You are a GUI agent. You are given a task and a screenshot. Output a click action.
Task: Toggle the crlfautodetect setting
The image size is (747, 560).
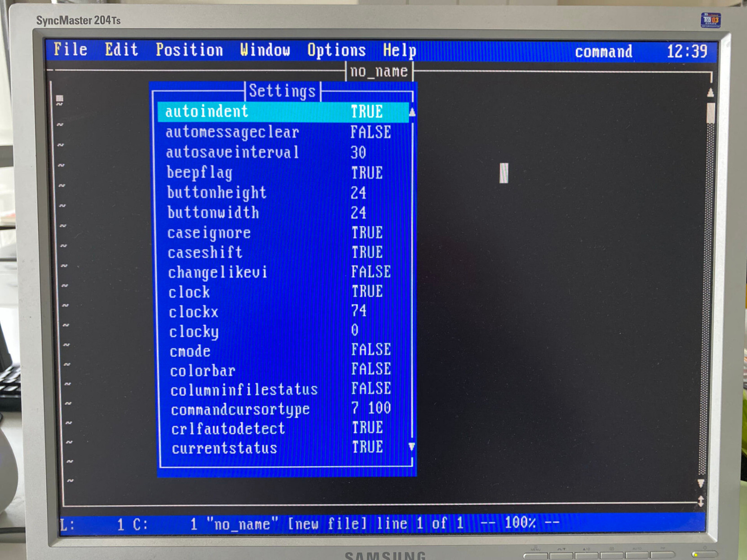coord(286,428)
